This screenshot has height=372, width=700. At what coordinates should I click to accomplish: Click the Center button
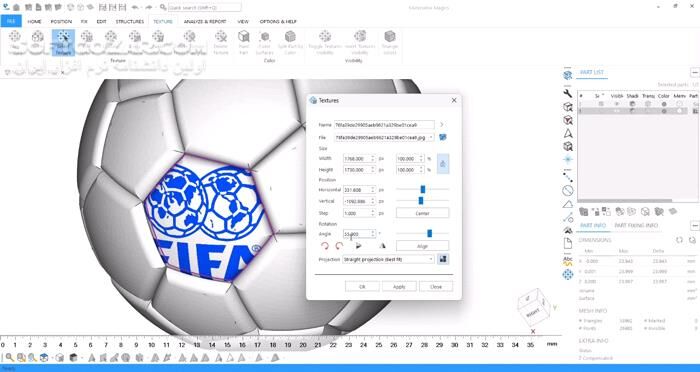pyautogui.click(x=422, y=213)
